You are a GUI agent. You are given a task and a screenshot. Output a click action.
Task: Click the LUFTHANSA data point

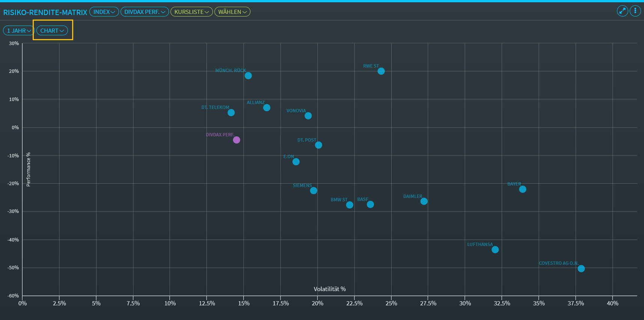pos(495,250)
